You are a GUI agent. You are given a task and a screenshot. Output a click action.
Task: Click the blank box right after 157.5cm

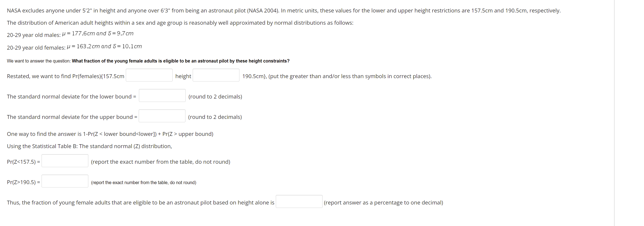[x=149, y=75]
